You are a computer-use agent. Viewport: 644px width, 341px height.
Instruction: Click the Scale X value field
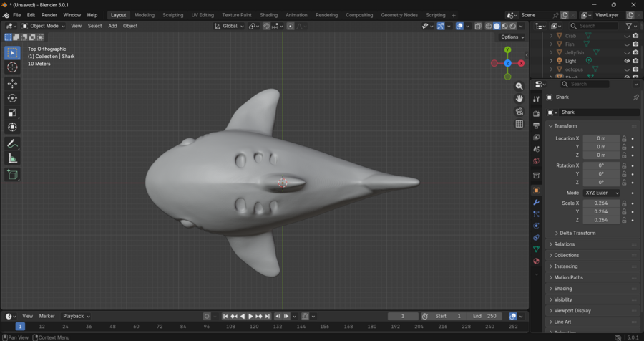[x=601, y=203]
